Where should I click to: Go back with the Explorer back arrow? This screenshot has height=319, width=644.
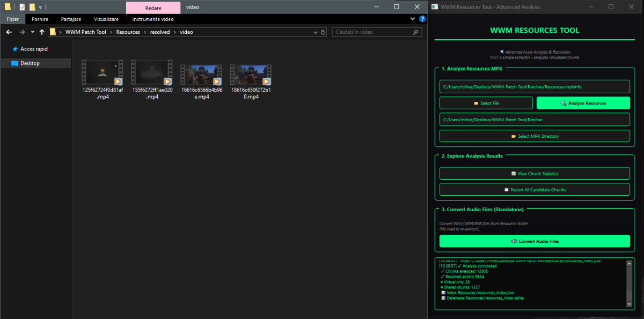(9, 32)
